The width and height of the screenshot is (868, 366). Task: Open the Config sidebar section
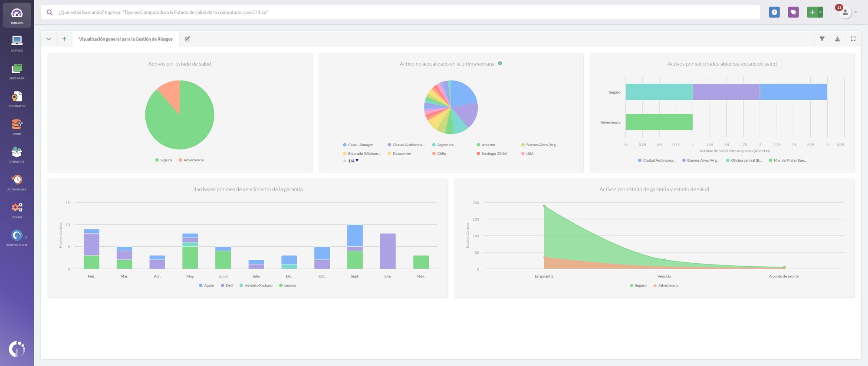(x=17, y=210)
